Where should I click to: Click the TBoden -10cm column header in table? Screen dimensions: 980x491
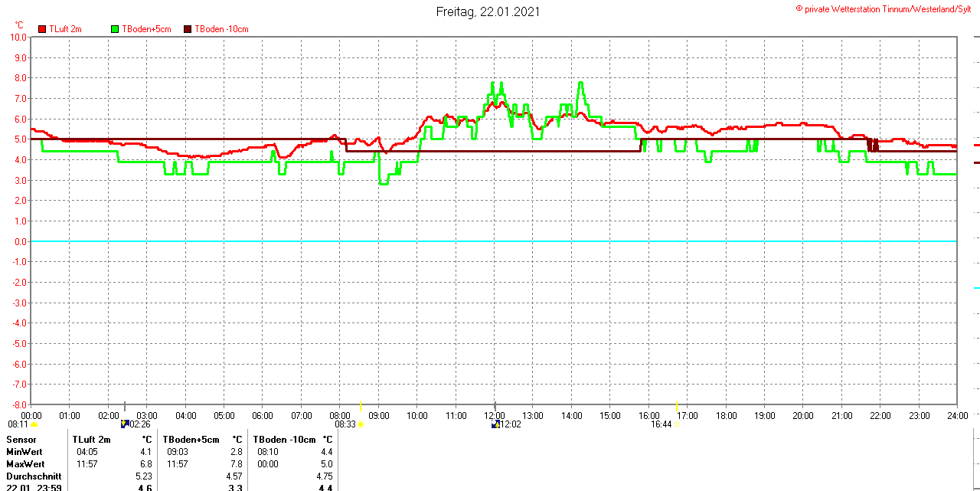284,440
